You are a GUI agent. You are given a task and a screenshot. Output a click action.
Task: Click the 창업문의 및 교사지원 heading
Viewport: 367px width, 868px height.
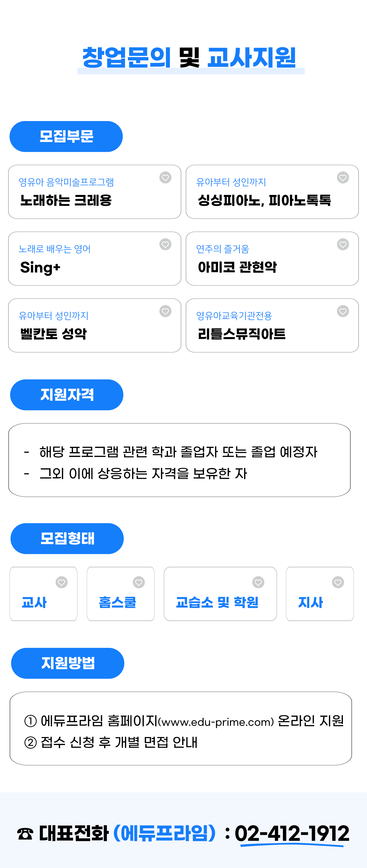click(x=189, y=58)
